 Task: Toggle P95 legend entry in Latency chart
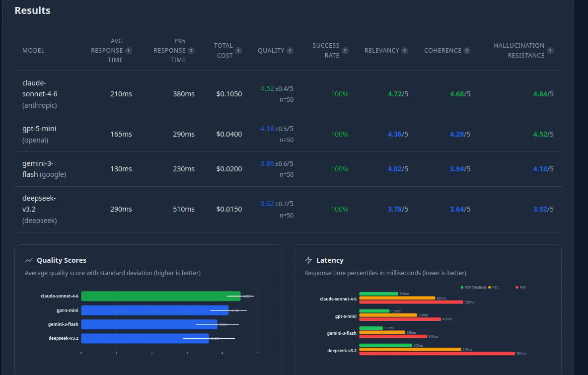click(493, 287)
